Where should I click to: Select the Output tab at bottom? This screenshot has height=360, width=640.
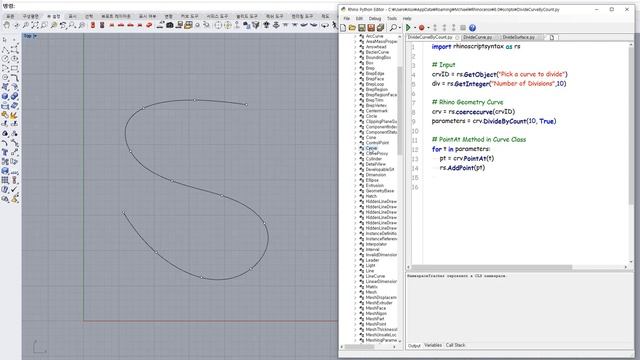point(414,345)
